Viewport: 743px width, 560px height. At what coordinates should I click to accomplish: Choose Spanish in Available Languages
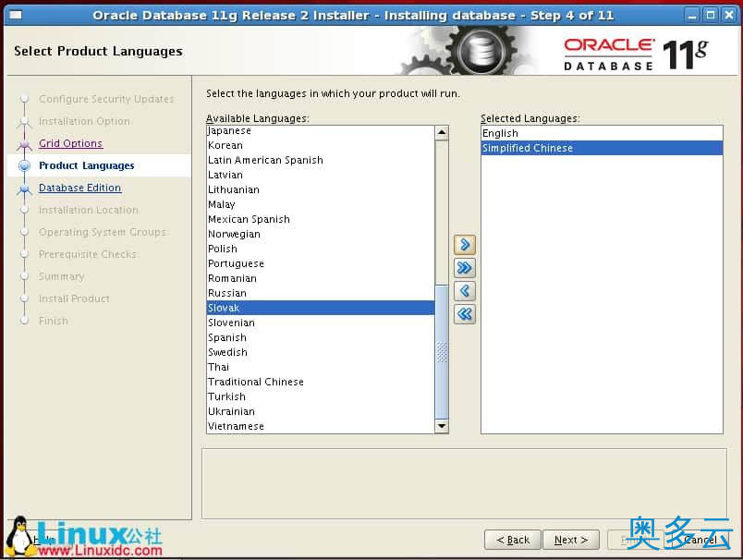[321, 337]
